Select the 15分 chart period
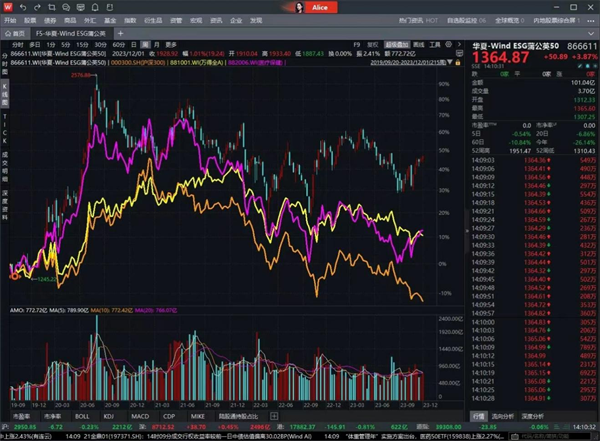 pos(82,45)
